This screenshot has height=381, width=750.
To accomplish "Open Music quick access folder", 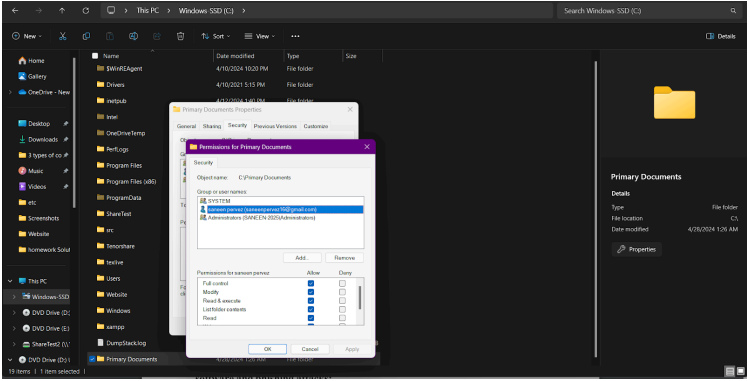I will pyautogui.click(x=31, y=171).
